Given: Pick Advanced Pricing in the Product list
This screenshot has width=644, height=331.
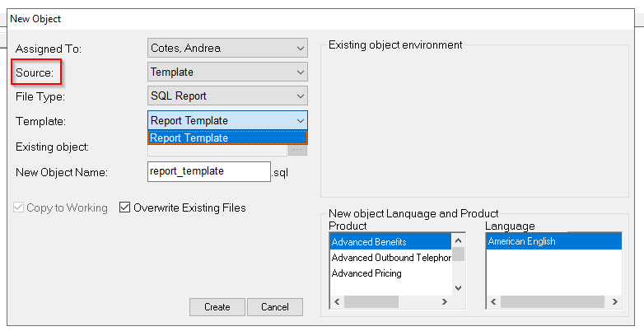Looking at the screenshot, I should pyautogui.click(x=390, y=273).
